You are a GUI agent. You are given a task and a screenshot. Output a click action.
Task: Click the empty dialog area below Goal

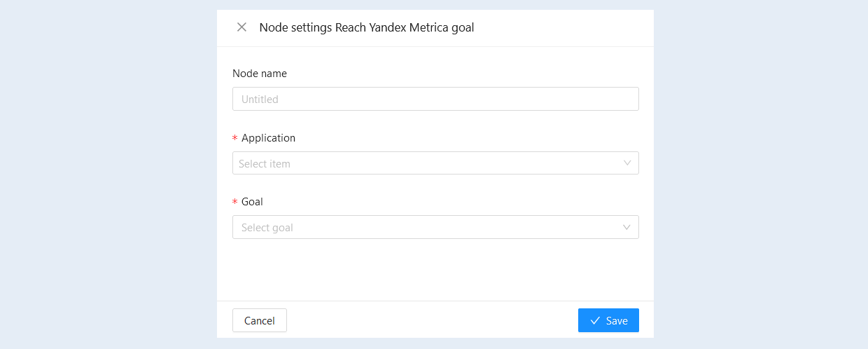click(435, 270)
